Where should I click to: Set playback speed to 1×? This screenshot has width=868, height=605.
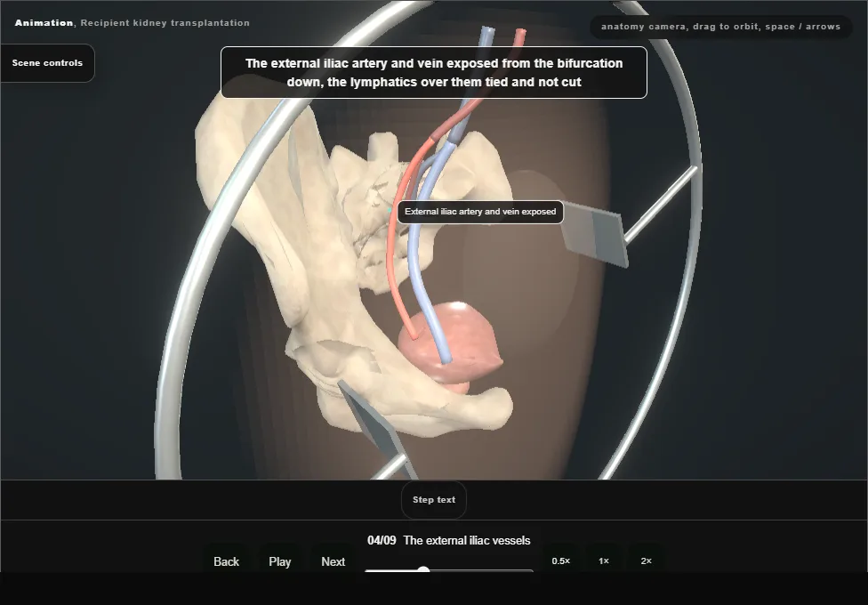[x=603, y=561]
